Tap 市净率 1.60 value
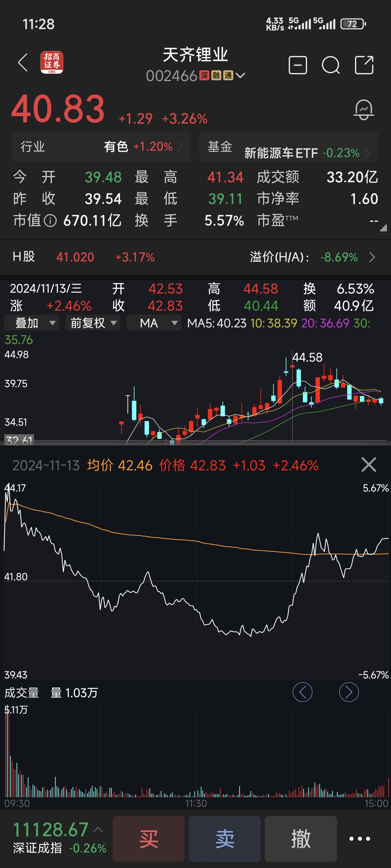 pyautogui.click(x=364, y=199)
